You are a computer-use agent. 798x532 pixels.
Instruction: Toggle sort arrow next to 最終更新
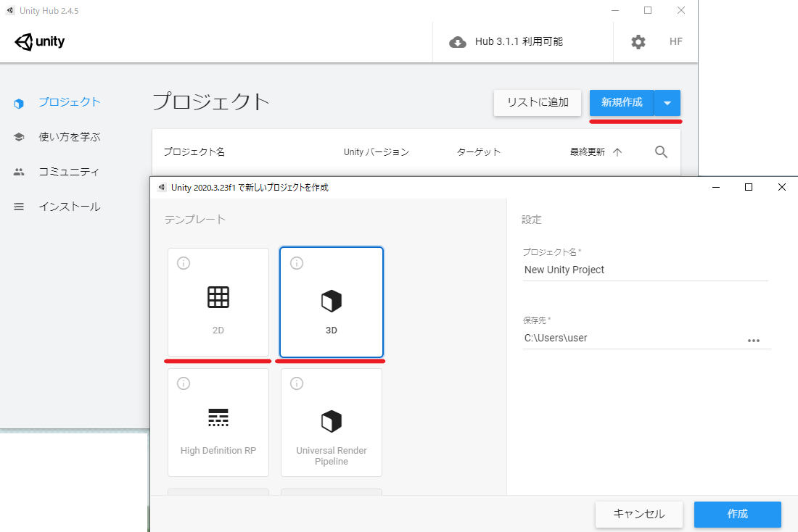point(617,152)
